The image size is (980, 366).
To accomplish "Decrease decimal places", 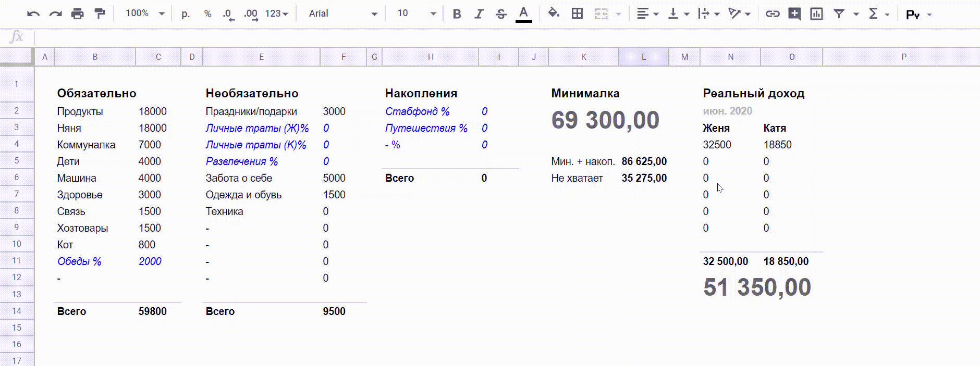I will coord(228,14).
